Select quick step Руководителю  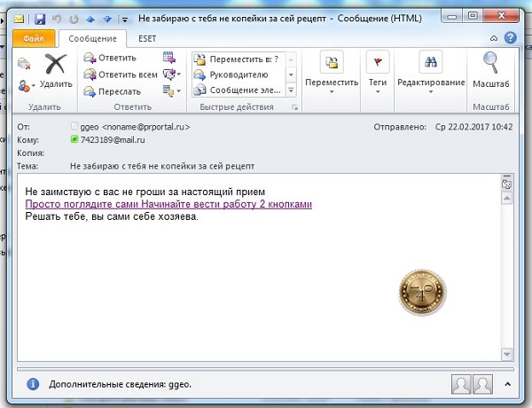coord(239,75)
